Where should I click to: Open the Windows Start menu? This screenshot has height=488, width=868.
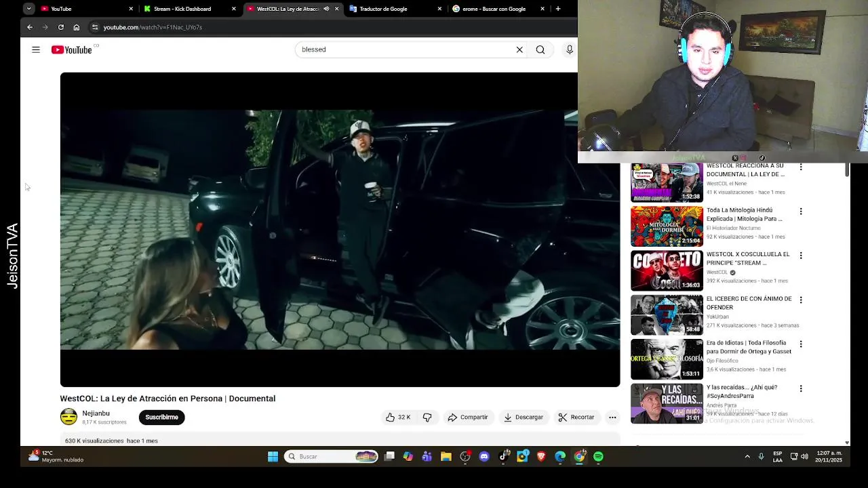tap(273, 457)
